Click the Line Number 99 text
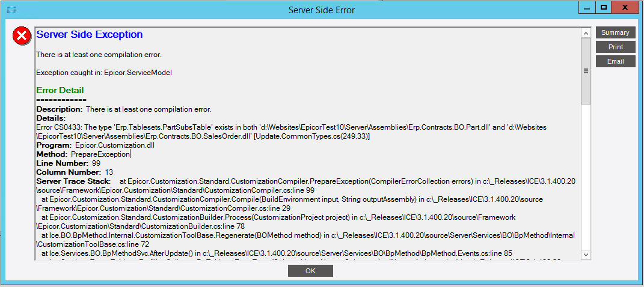Image resolution: width=644 pixels, height=287 pixels. point(68,163)
